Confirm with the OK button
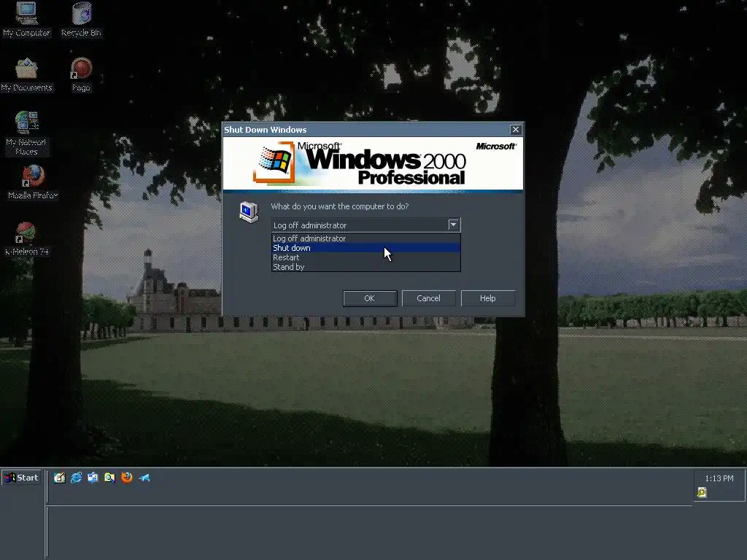This screenshot has width=747, height=560. pyautogui.click(x=370, y=298)
